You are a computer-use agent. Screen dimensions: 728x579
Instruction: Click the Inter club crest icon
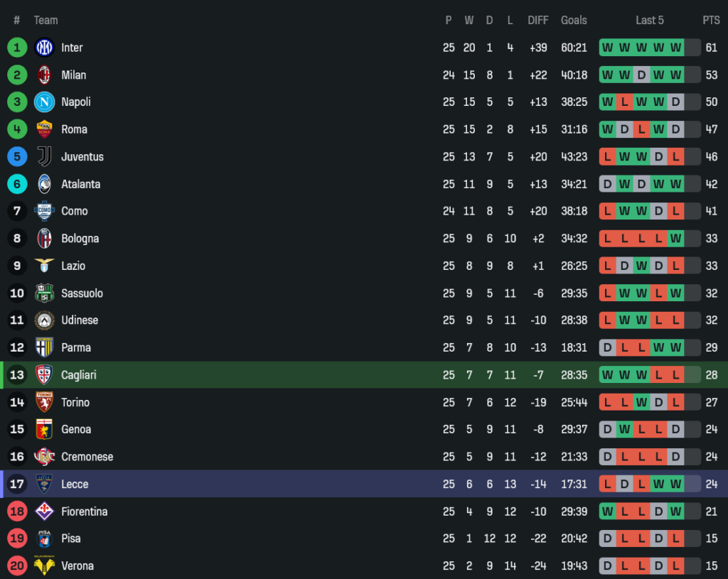click(x=44, y=48)
